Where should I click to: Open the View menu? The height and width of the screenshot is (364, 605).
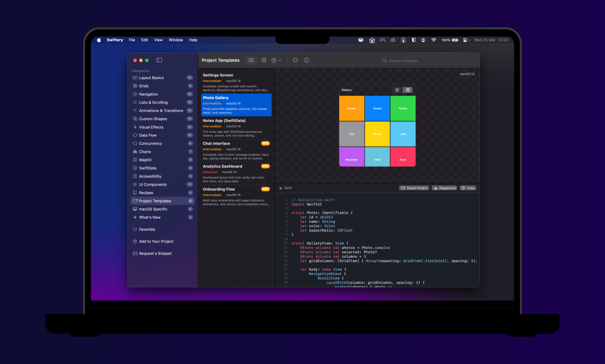(x=158, y=40)
